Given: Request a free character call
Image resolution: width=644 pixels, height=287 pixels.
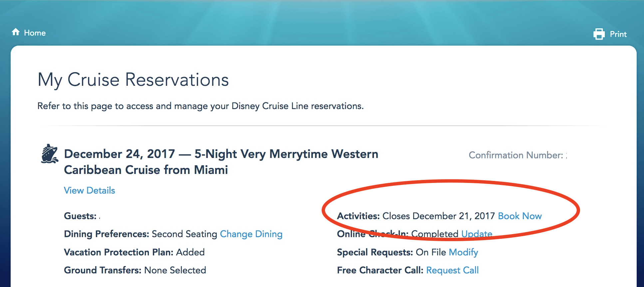Looking at the screenshot, I should pos(452,270).
